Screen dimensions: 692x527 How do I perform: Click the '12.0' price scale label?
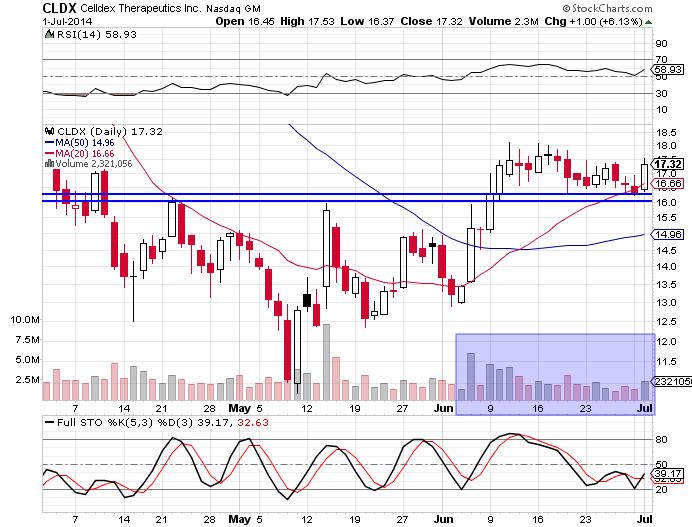click(x=666, y=342)
